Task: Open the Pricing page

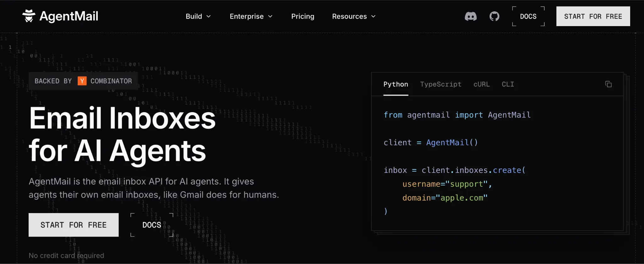Action: coord(303,16)
